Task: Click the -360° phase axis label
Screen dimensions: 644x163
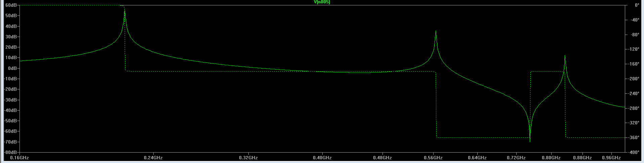Action: [x=634, y=137]
